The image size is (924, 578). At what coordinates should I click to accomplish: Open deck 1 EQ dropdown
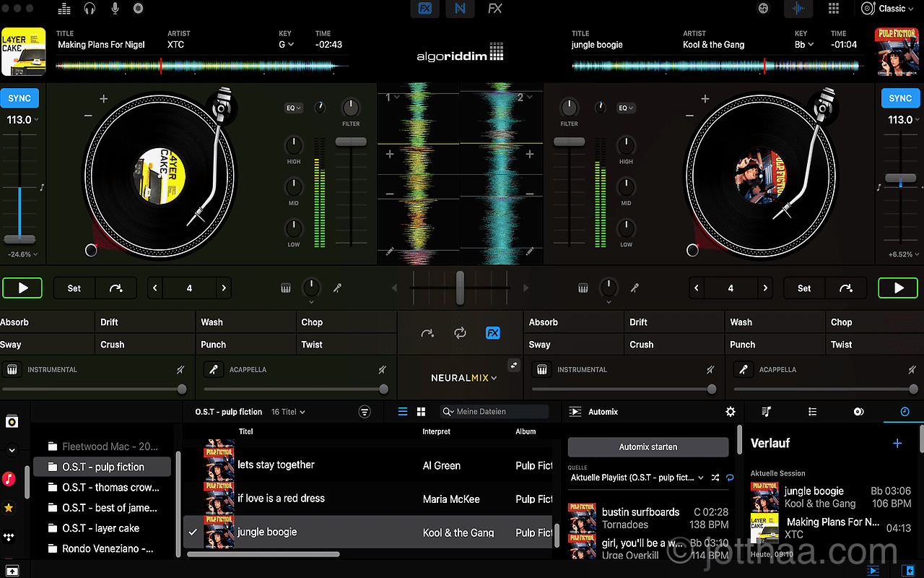294,108
